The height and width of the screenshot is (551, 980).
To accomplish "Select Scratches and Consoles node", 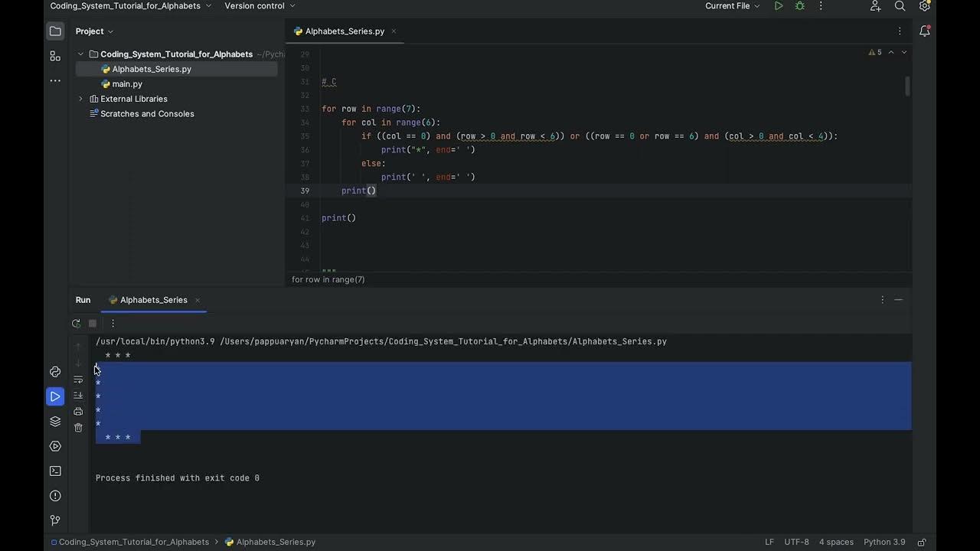I will coord(147,114).
